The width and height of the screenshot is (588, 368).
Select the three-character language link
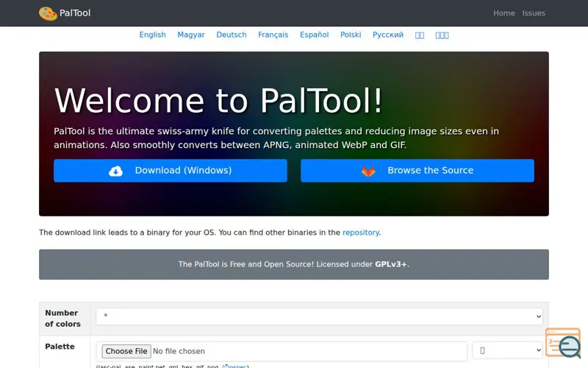coord(442,35)
